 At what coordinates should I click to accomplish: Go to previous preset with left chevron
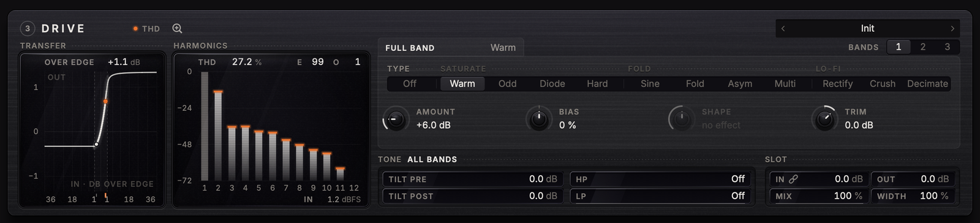[x=783, y=28]
